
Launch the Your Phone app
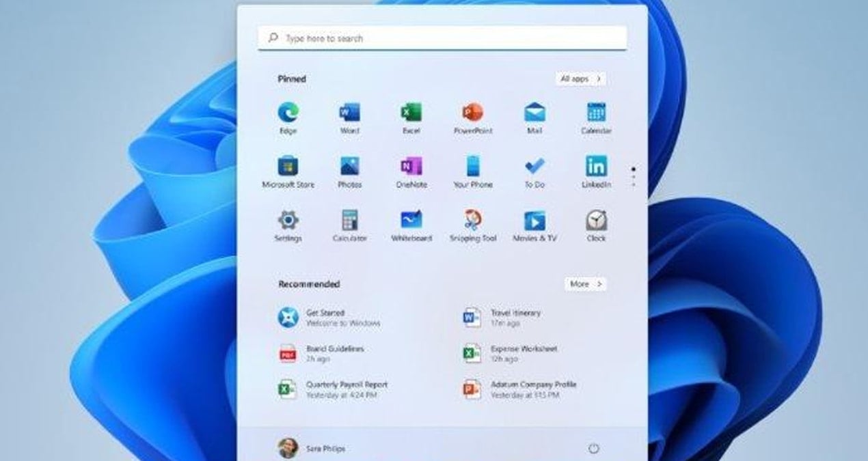pos(472,167)
